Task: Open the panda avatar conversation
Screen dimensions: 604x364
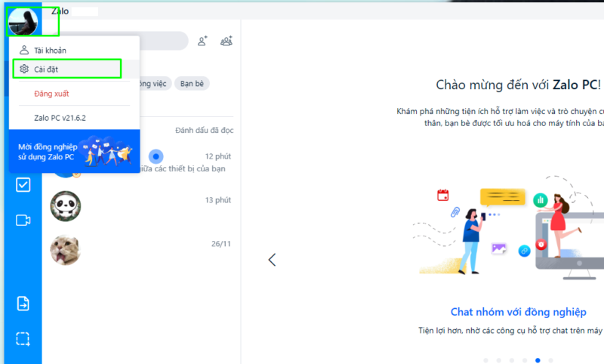Action: click(141, 206)
